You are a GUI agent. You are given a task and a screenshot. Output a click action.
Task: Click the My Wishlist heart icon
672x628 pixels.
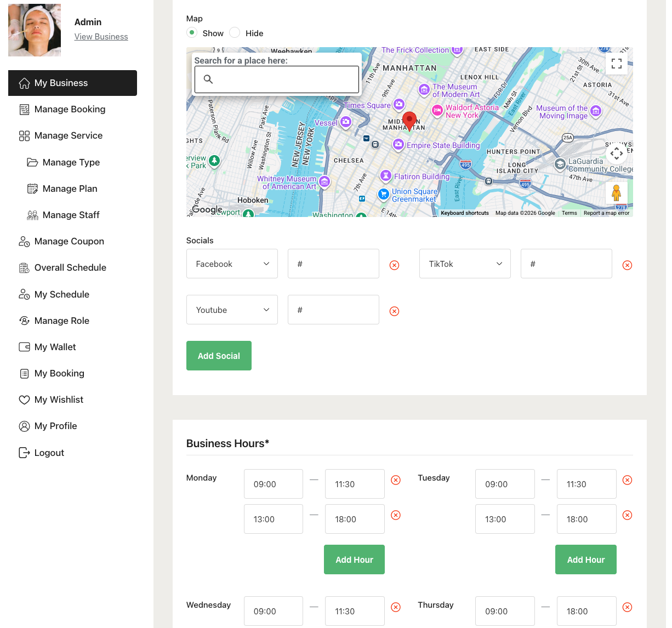click(x=24, y=400)
